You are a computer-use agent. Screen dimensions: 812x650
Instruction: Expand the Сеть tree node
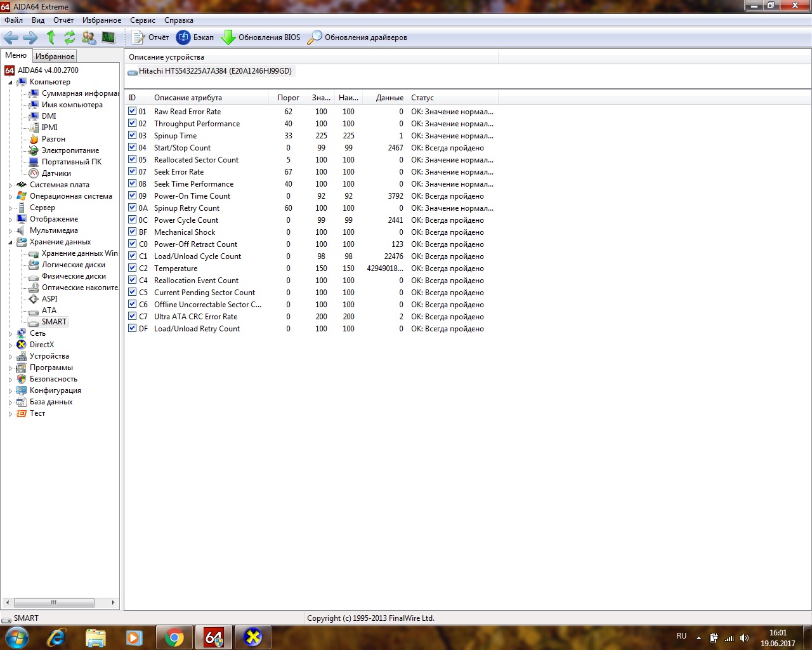pyautogui.click(x=10, y=334)
